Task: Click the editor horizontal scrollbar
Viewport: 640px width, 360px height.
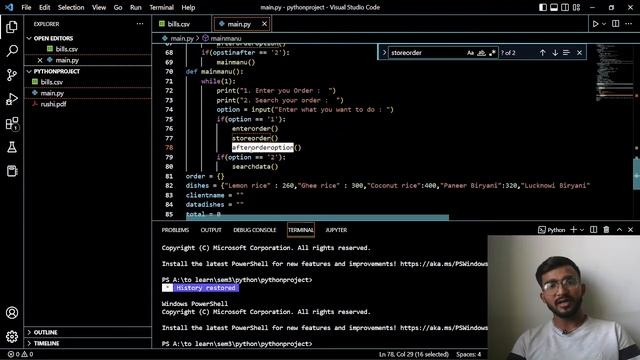Action: tap(317, 218)
